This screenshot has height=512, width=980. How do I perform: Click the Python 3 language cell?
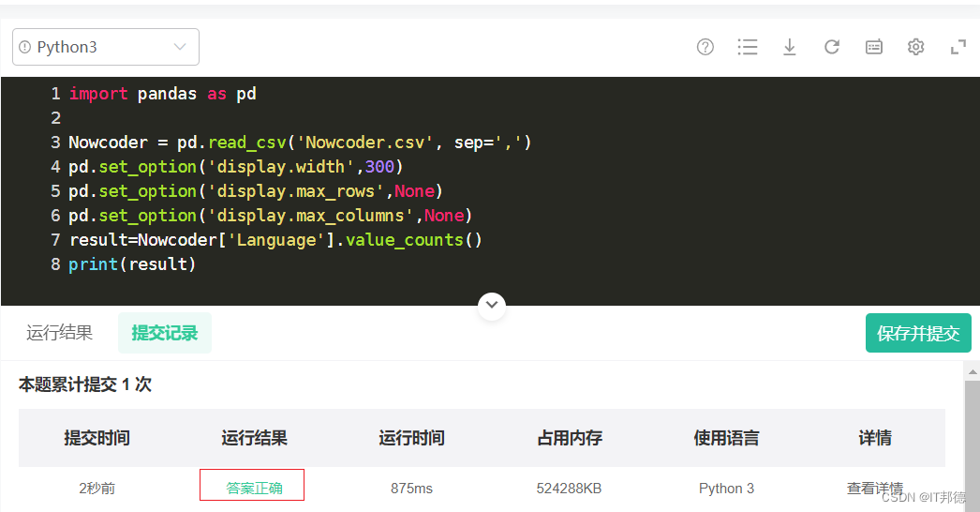coord(726,489)
